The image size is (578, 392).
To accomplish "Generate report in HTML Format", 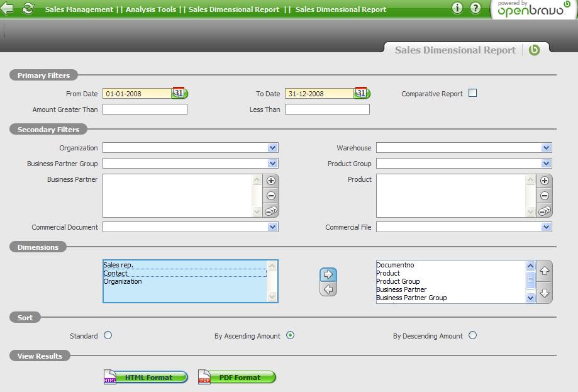I will tap(146, 378).
